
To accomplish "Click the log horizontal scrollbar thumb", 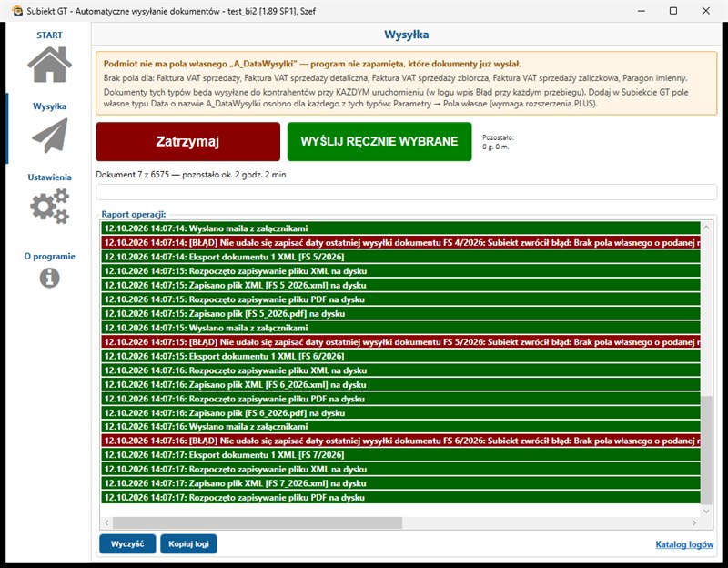I will click(x=258, y=523).
